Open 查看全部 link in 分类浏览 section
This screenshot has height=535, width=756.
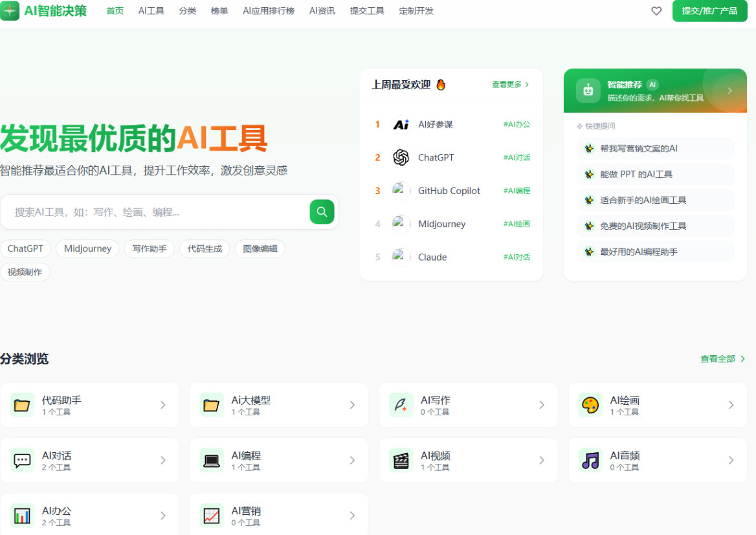coord(718,358)
